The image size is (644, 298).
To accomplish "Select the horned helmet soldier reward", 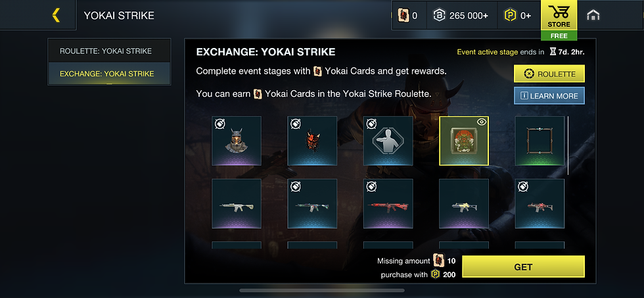I will (x=237, y=141).
